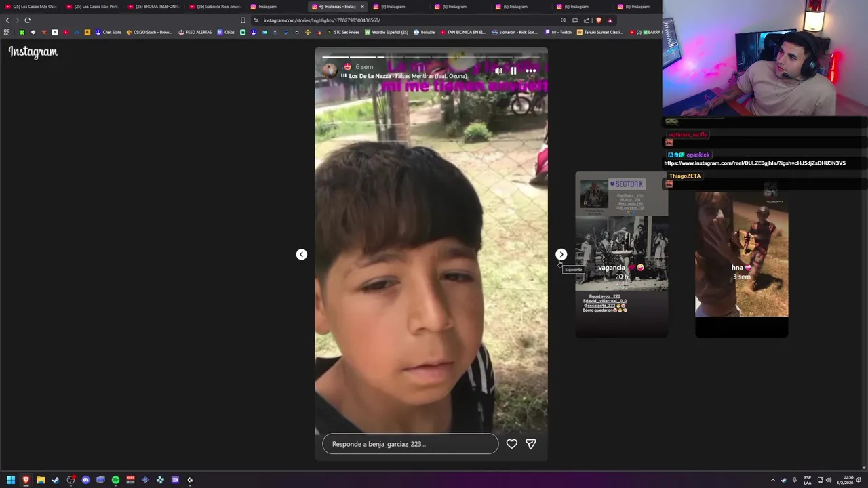Click the bookmark icon beside the address bar
This screenshot has width=868, height=488.
(x=243, y=20)
